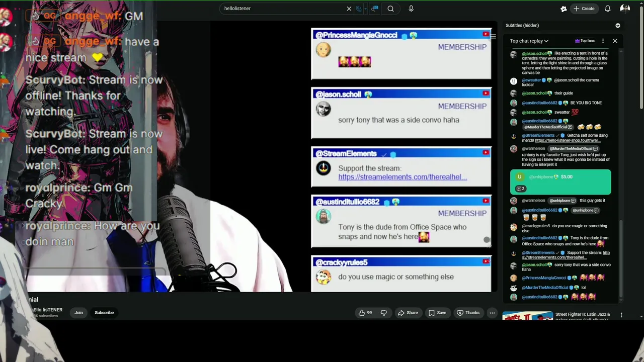
Task: Open replies icon on $5.00 super chat
Action: pyautogui.click(x=520, y=189)
